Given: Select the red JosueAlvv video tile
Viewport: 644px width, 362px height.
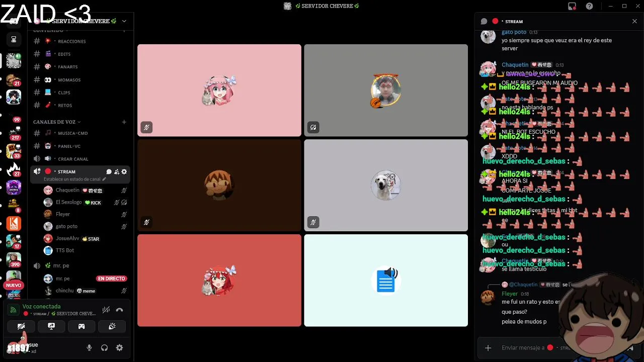Looking at the screenshot, I should point(219,280).
